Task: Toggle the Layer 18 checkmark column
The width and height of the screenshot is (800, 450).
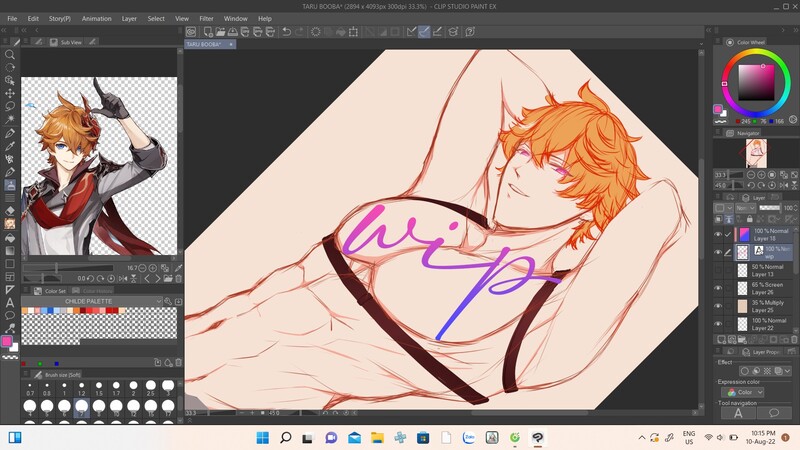Action: 728,235
